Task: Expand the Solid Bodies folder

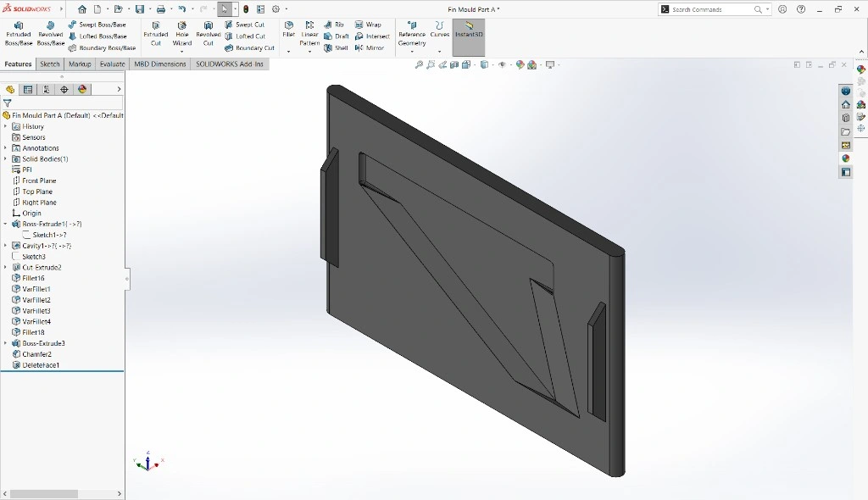Action: [7, 158]
